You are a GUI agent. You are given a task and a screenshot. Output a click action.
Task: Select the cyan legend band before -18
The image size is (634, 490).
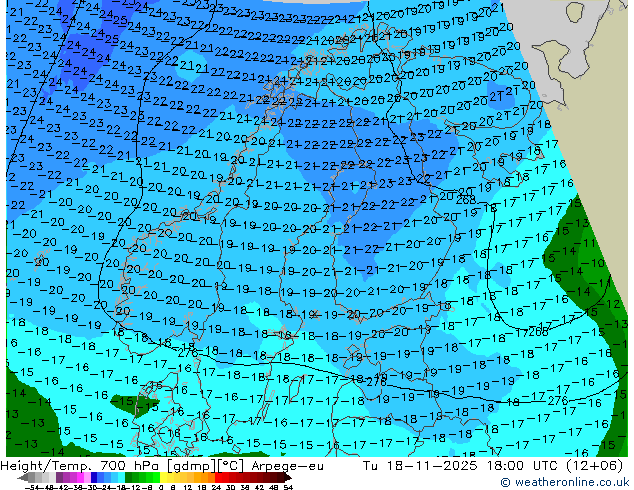pos(121,478)
